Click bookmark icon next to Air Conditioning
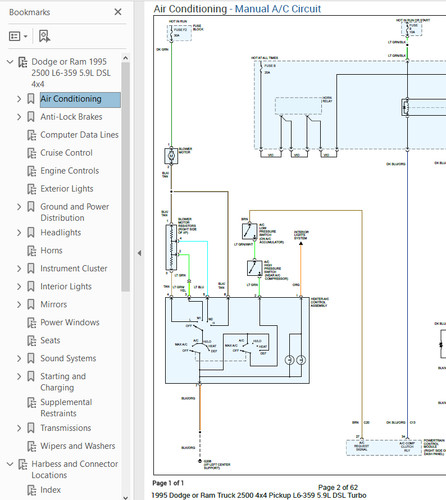The image size is (446, 500). (x=31, y=99)
